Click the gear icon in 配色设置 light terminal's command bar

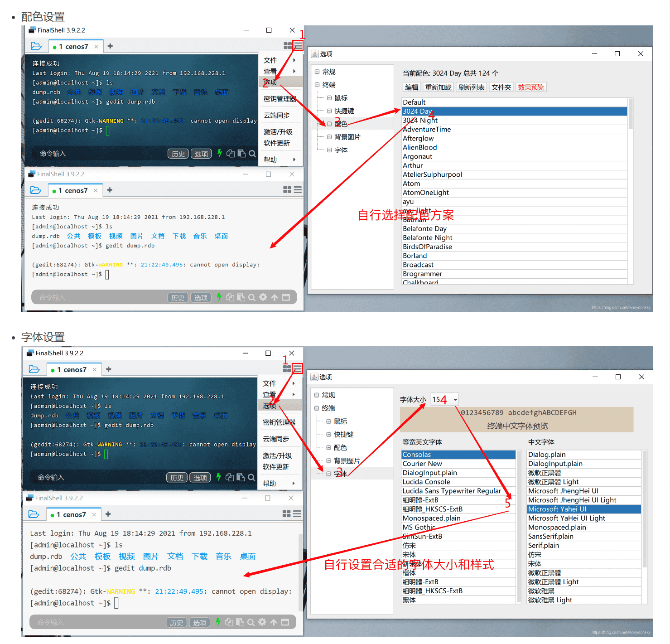[x=263, y=297]
